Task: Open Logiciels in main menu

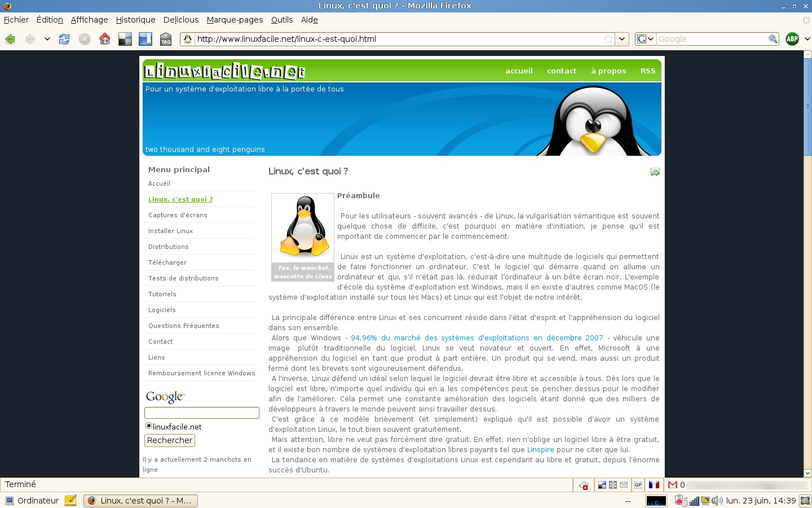Action: click(x=162, y=310)
